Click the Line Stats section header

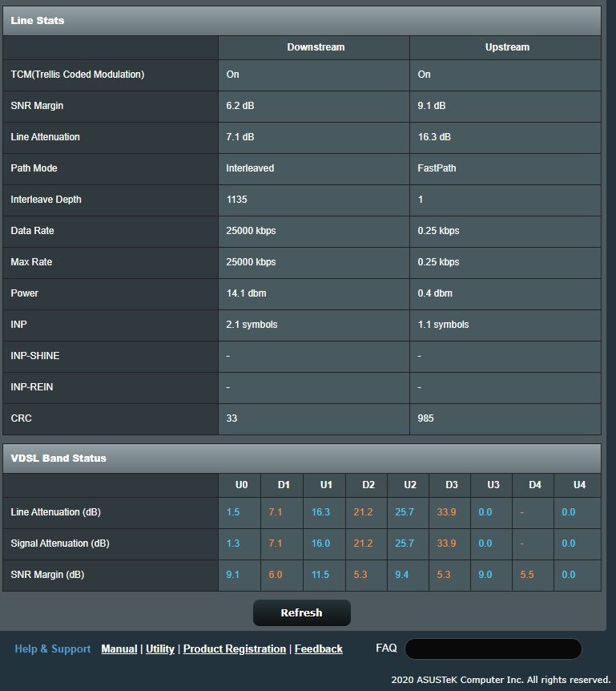point(38,20)
